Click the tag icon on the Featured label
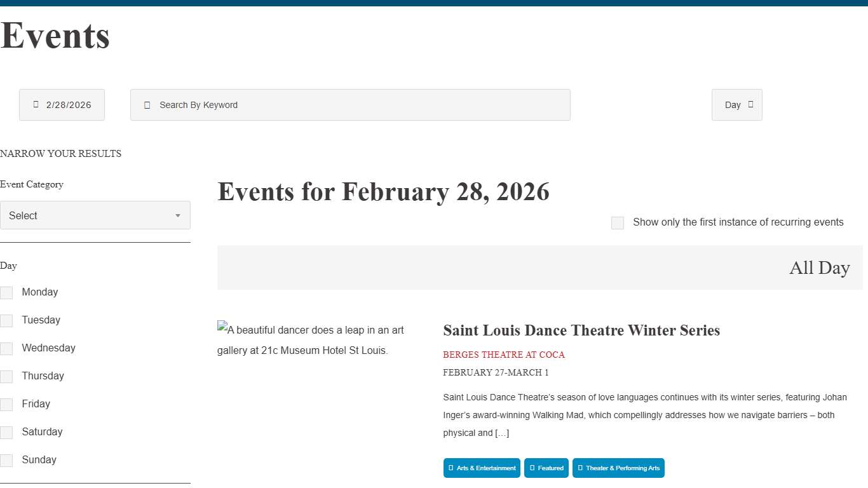Image resolution: width=868 pixels, height=488 pixels. click(x=533, y=468)
